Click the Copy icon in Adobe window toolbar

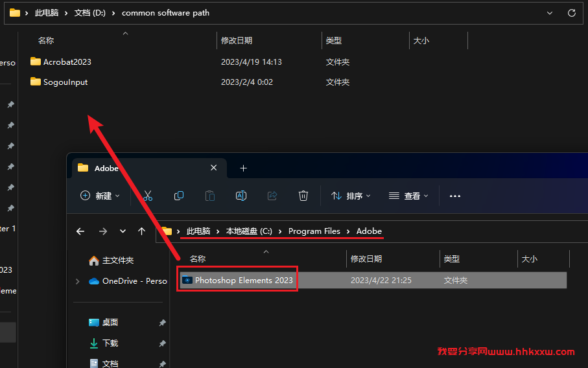pyautogui.click(x=179, y=196)
